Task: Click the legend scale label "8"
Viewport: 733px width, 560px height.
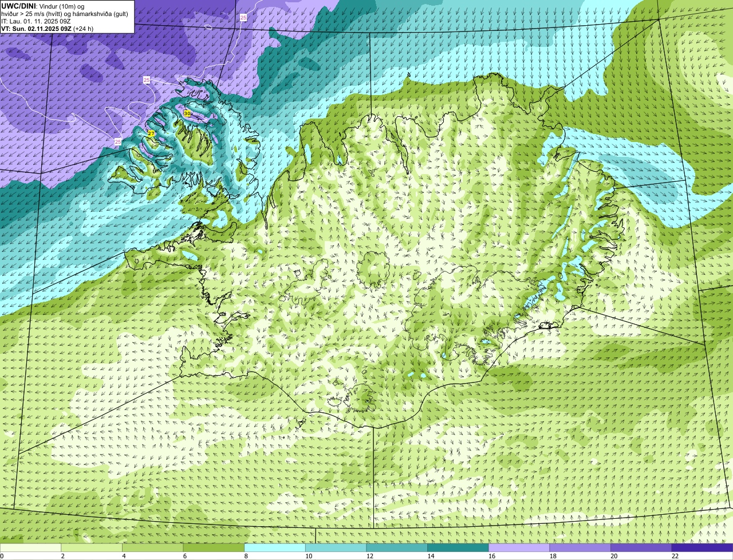Action: pos(246,556)
